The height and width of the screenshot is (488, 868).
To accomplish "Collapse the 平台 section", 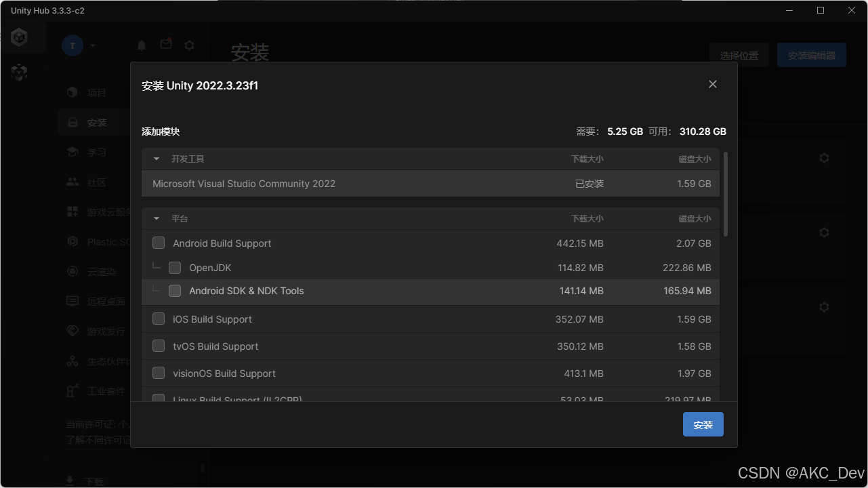I will [x=157, y=218].
